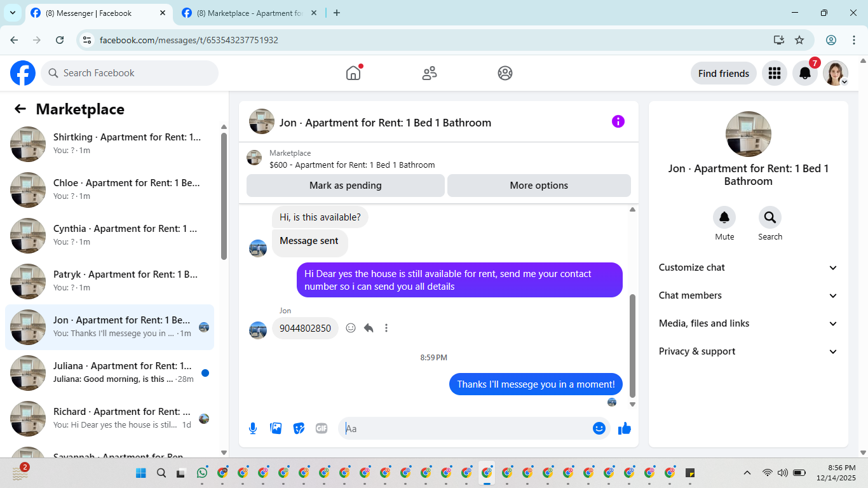Open the emoji picker in message box
Image resolution: width=868 pixels, height=488 pixels.
[599, 428]
